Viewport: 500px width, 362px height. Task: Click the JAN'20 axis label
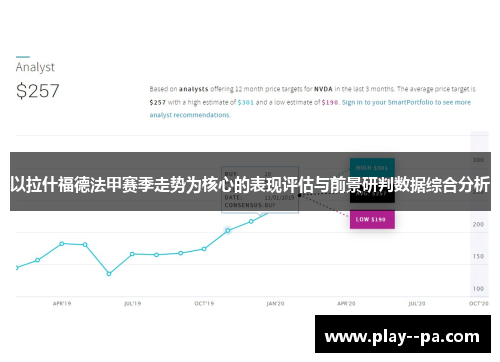(x=275, y=304)
